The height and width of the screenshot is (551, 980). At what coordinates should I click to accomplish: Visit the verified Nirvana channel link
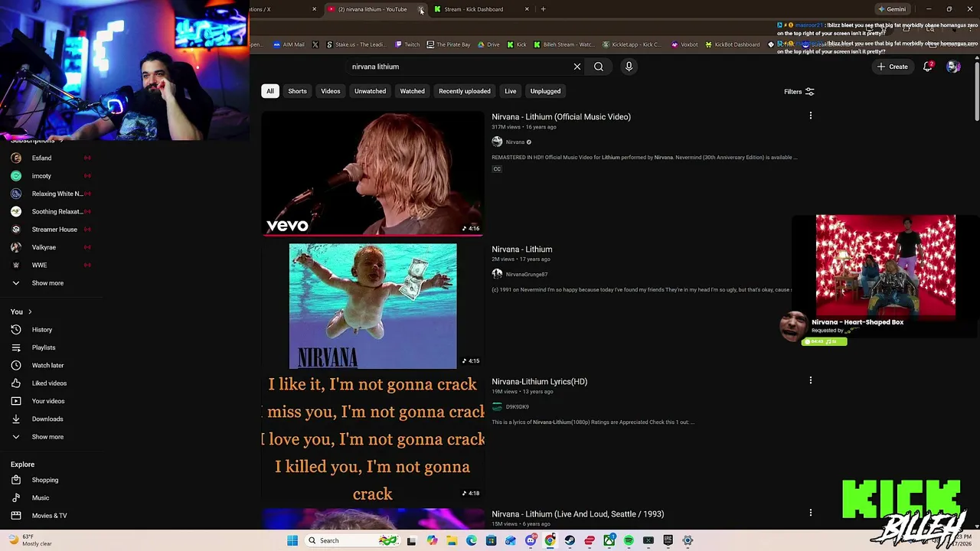514,142
